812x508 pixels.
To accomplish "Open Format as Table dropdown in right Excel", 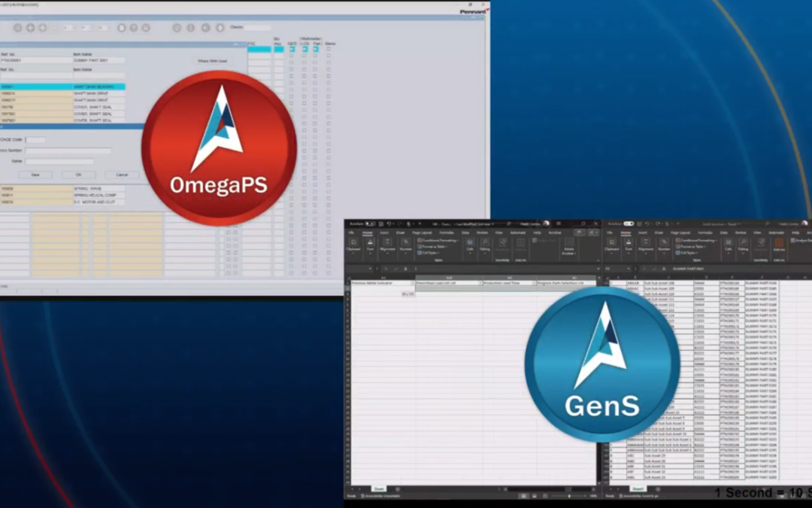I will [x=692, y=247].
